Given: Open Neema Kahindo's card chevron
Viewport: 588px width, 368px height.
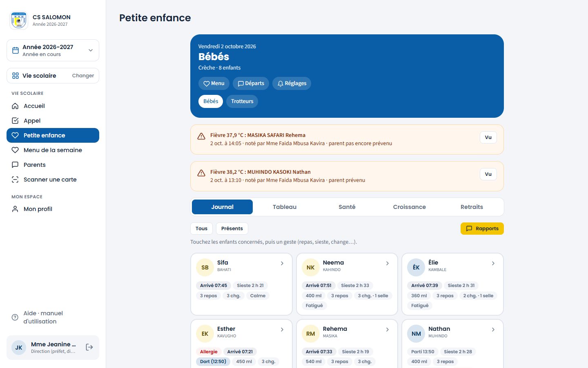Looking at the screenshot, I should pyautogui.click(x=388, y=263).
